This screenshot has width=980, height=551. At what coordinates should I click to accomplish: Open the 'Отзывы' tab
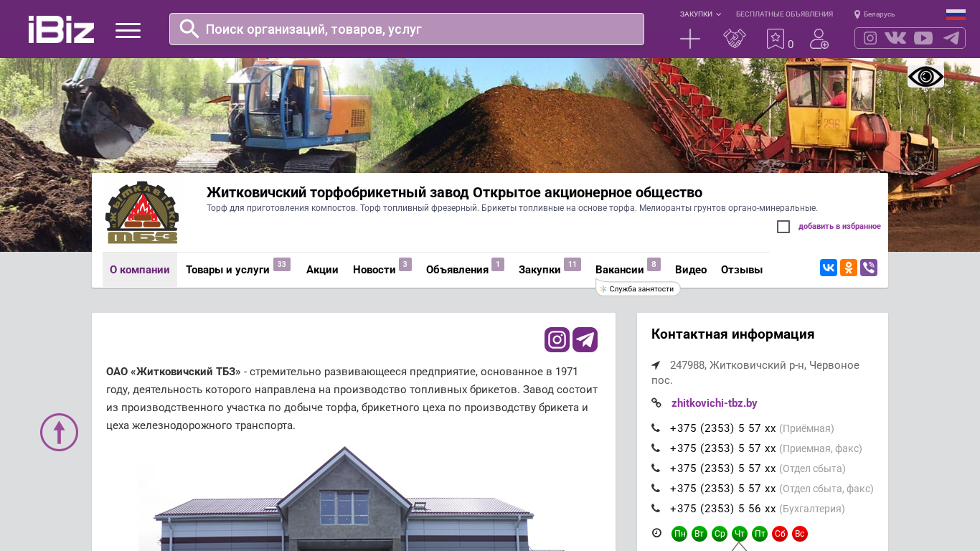[742, 270]
